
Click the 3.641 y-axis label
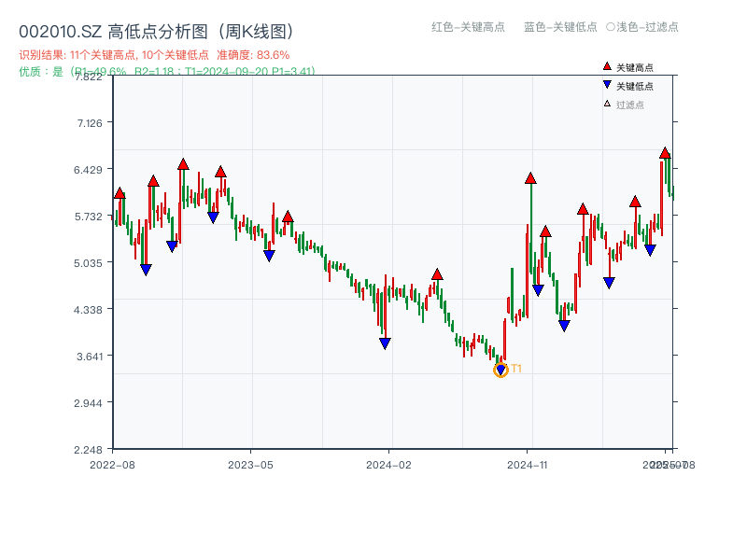(x=90, y=357)
